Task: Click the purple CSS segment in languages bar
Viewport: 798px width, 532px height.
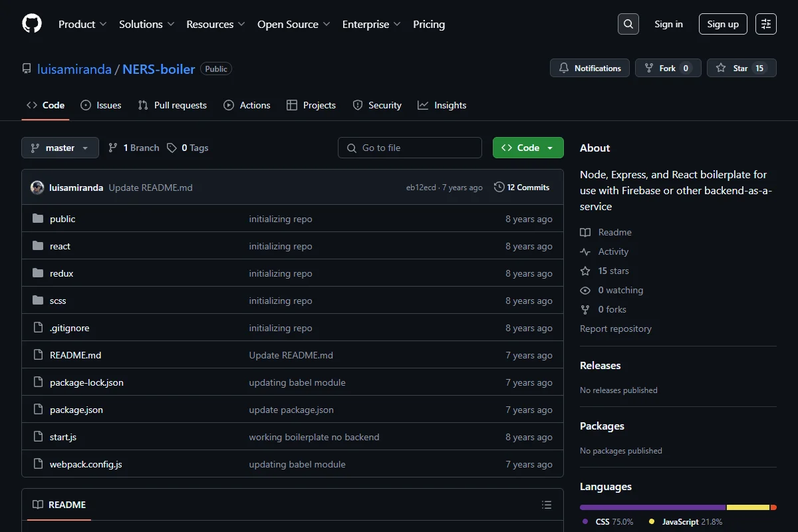Action: point(652,507)
